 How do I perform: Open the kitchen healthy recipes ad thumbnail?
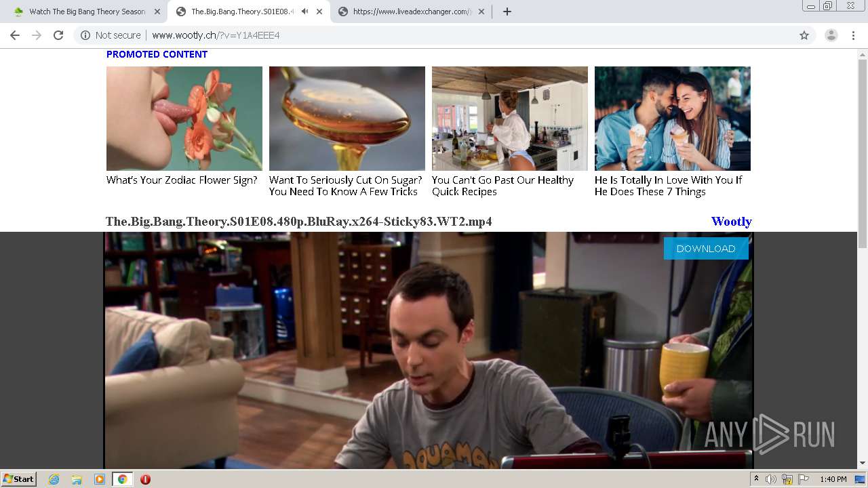click(x=510, y=119)
